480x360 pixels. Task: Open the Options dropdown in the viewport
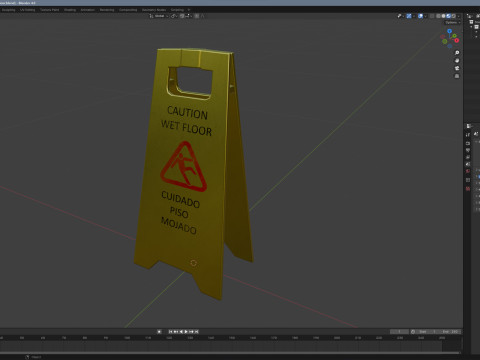tap(452, 22)
